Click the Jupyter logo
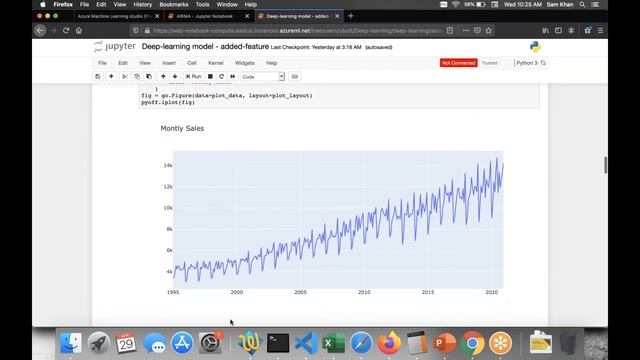The image size is (640, 360). [114, 47]
